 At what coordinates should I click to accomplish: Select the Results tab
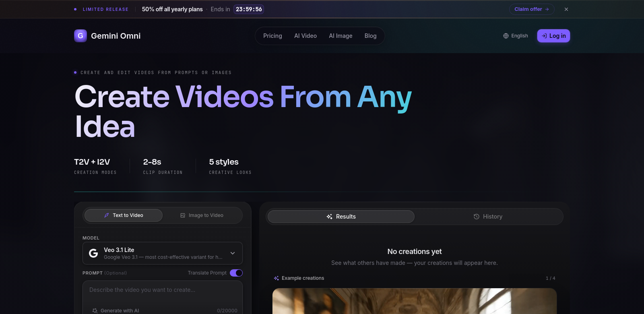tap(341, 217)
